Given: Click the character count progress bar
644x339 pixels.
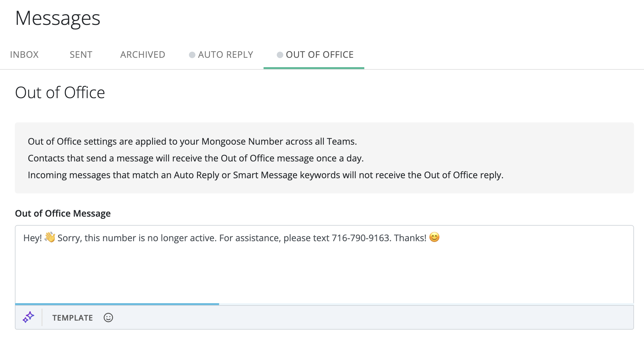Looking at the screenshot, I should coord(117,304).
